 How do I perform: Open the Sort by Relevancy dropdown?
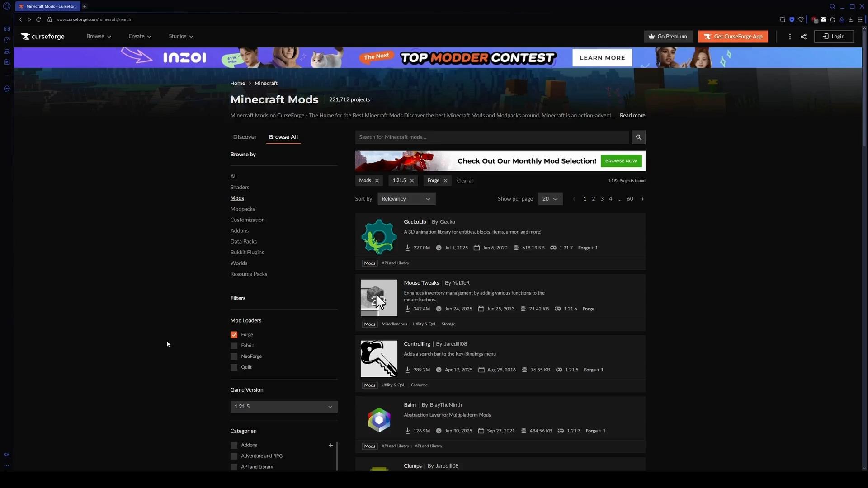406,199
